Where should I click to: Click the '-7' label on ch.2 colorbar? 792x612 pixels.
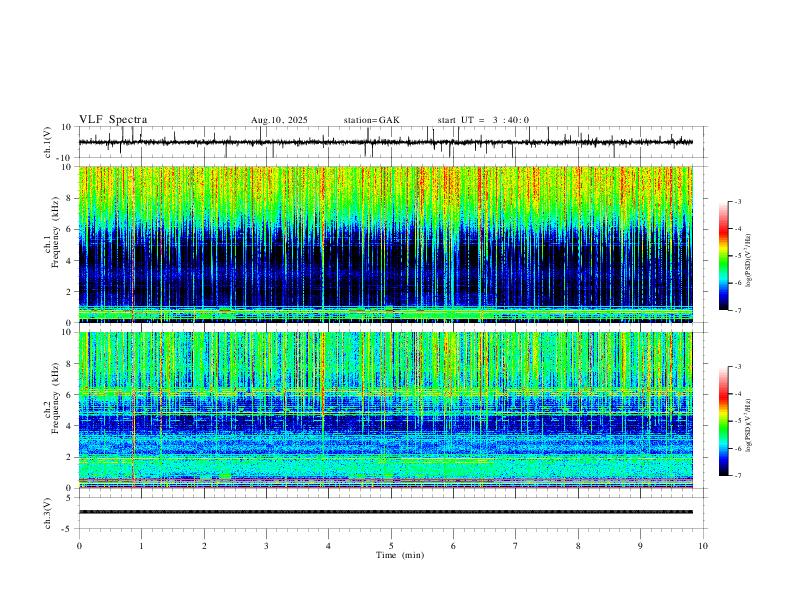pyautogui.click(x=737, y=476)
